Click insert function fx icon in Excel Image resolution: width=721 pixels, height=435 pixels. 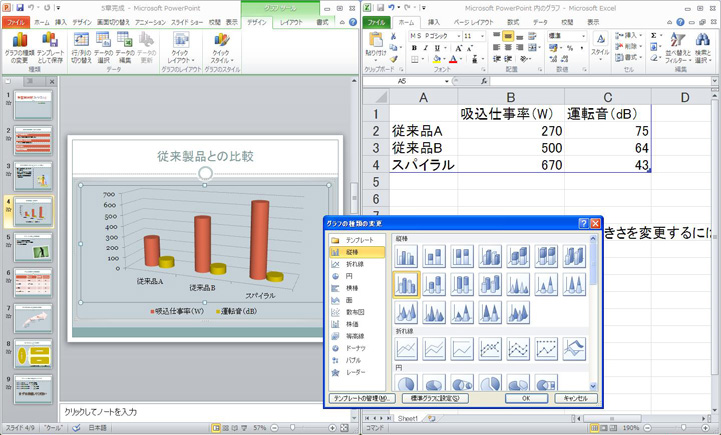pyautogui.click(x=484, y=81)
